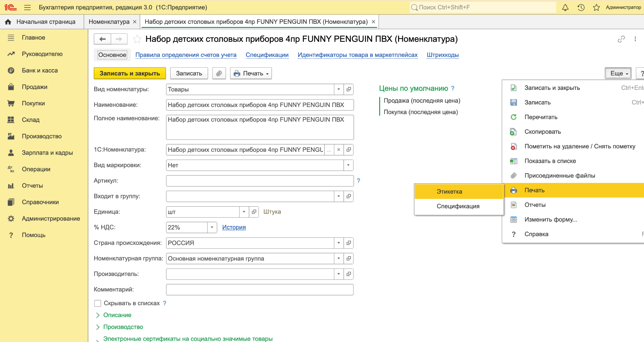Click the attached files paperclip button
Image resolution: width=644 pixels, height=342 pixels.
219,73
